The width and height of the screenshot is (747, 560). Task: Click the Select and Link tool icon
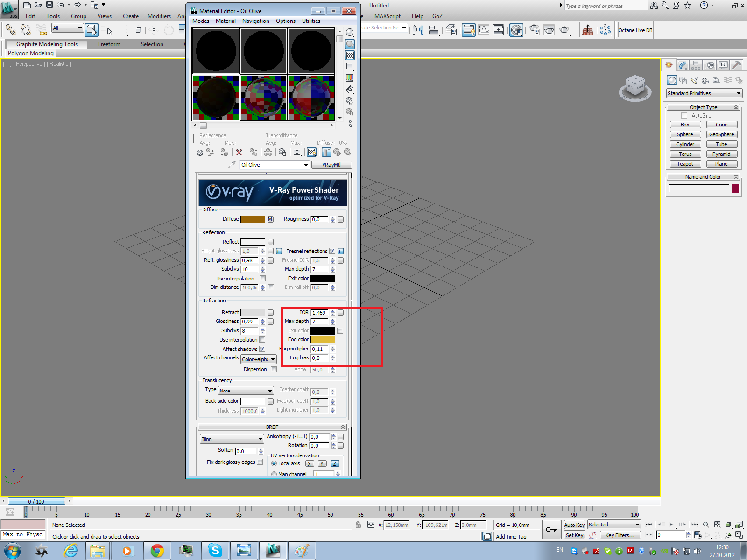[11, 30]
